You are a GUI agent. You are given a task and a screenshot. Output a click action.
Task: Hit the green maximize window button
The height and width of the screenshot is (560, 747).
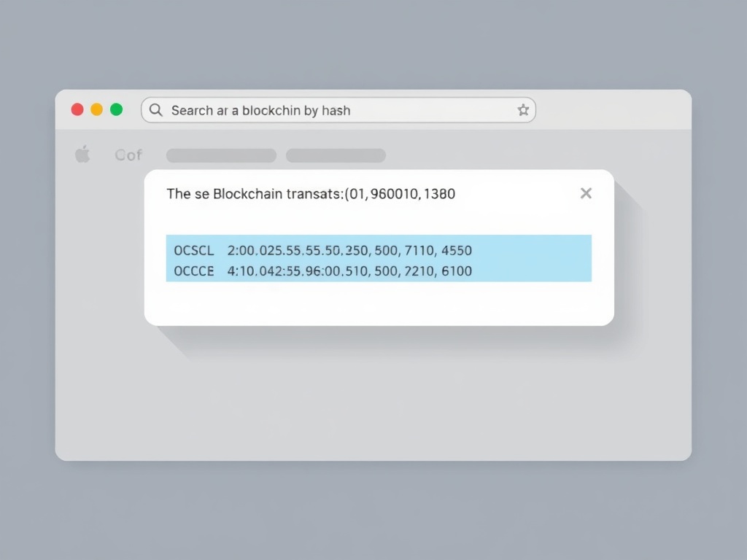[x=116, y=110]
